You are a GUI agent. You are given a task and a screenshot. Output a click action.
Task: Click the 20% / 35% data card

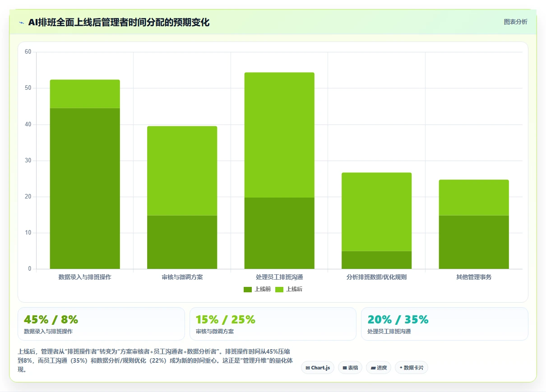444,324
